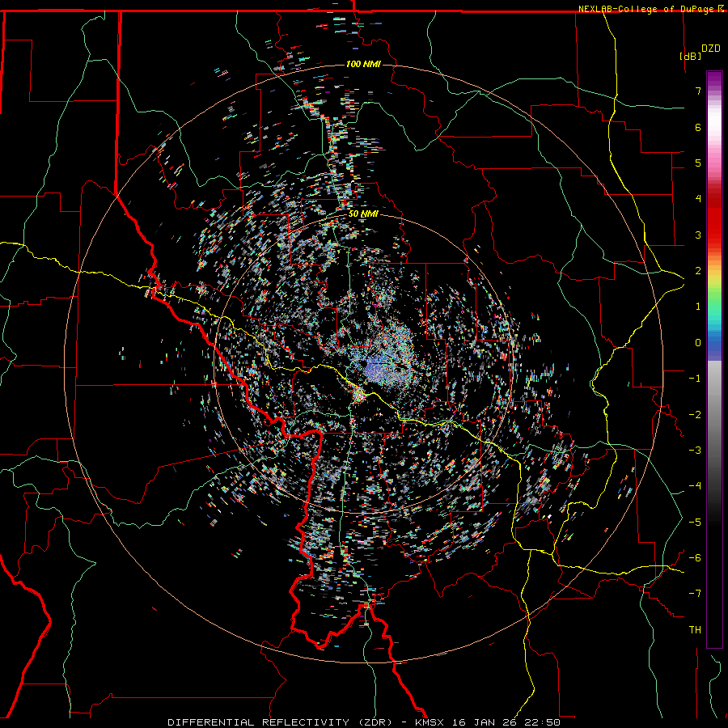The width and height of the screenshot is (728, 728).
Task: Click the scale value -6
Action: tap(695, 558)
